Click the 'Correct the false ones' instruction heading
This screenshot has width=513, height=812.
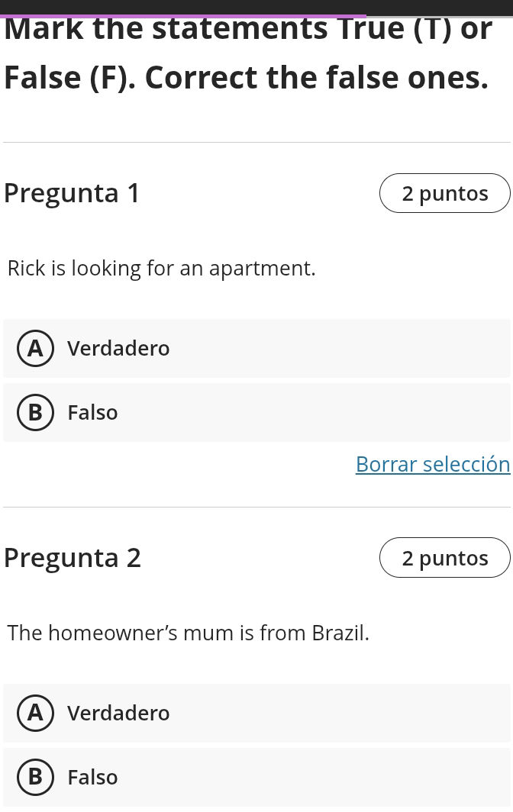coord(245,77)
